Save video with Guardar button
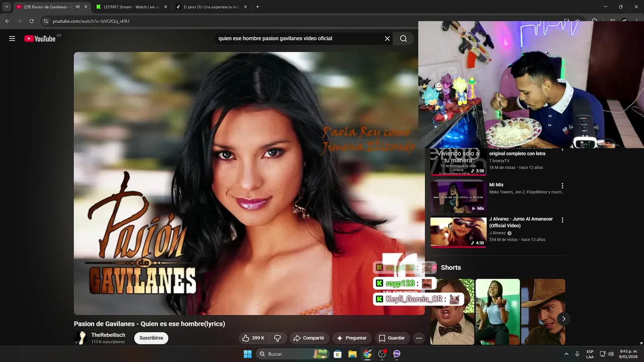The height and width of the screenshot is (362, 644). (392, 338)
